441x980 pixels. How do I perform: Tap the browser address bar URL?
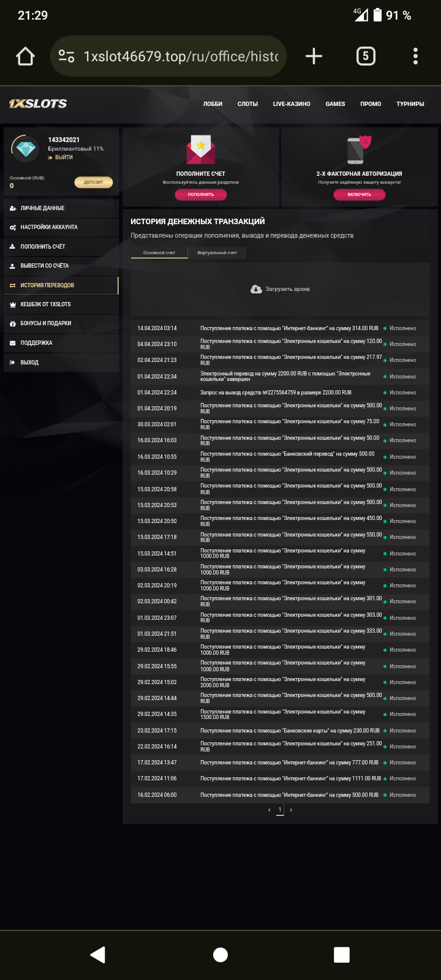tap(181, 56)
